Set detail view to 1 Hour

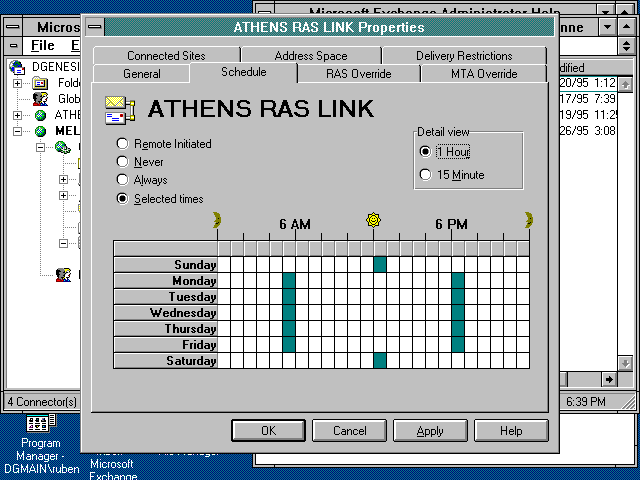pyautogui.click(x=445, y=152)
